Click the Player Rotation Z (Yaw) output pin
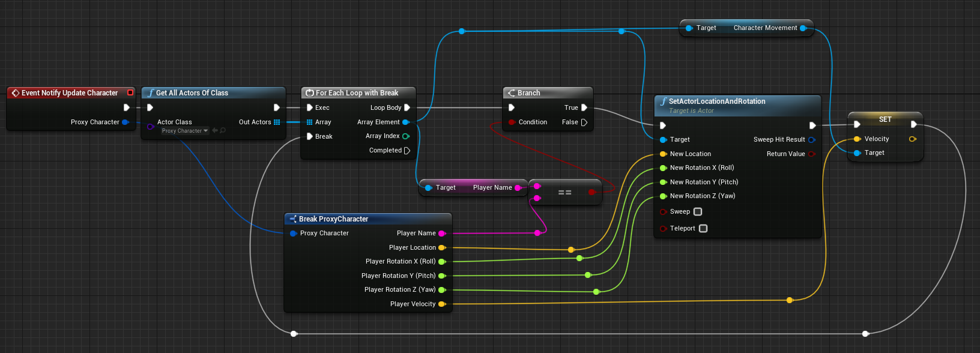Screen dimensions: 980x353 442,289
